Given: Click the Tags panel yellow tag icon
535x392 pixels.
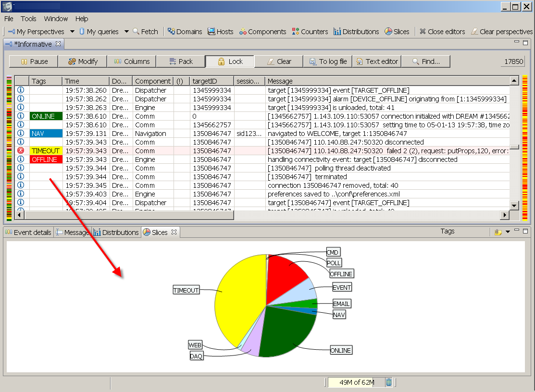Looking at the screenshot, I should [x=498, y=232].
